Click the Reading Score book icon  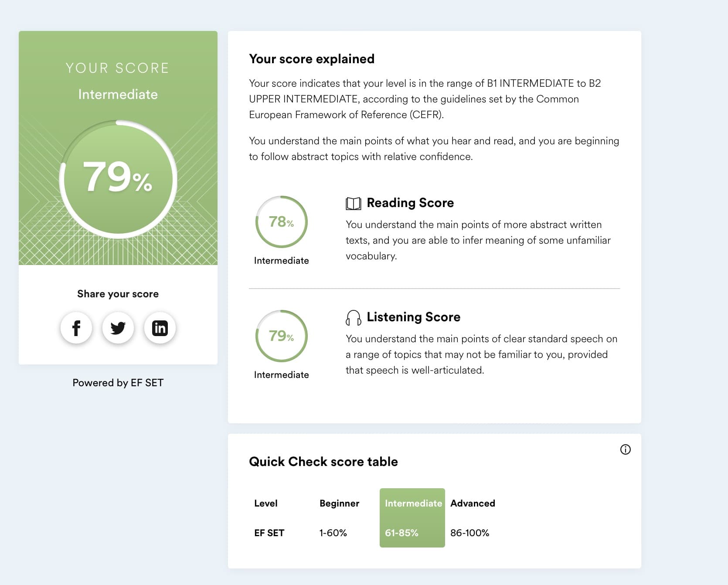353,203
